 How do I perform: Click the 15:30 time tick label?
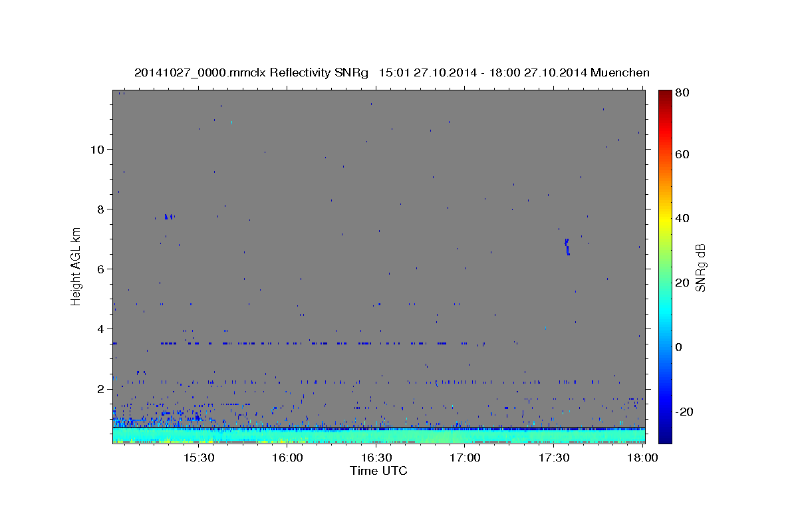click(199, 458)
